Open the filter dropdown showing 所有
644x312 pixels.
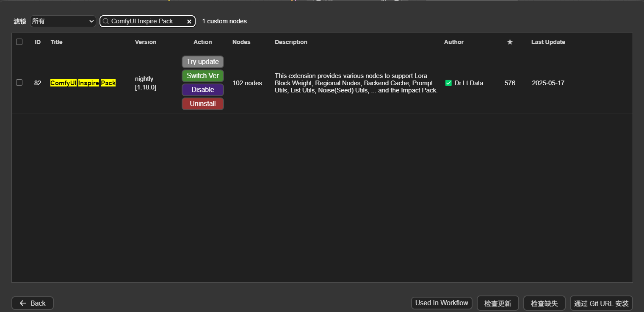[x=63, y=21]
